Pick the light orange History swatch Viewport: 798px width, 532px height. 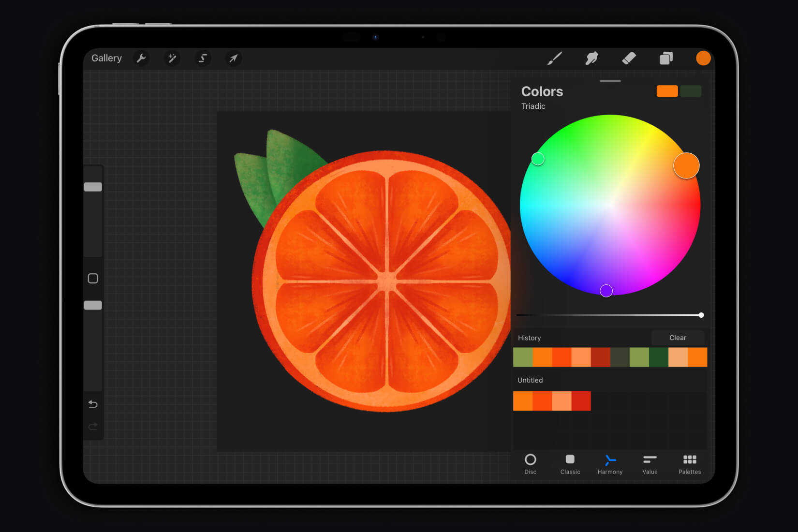(x=581, y=357)
